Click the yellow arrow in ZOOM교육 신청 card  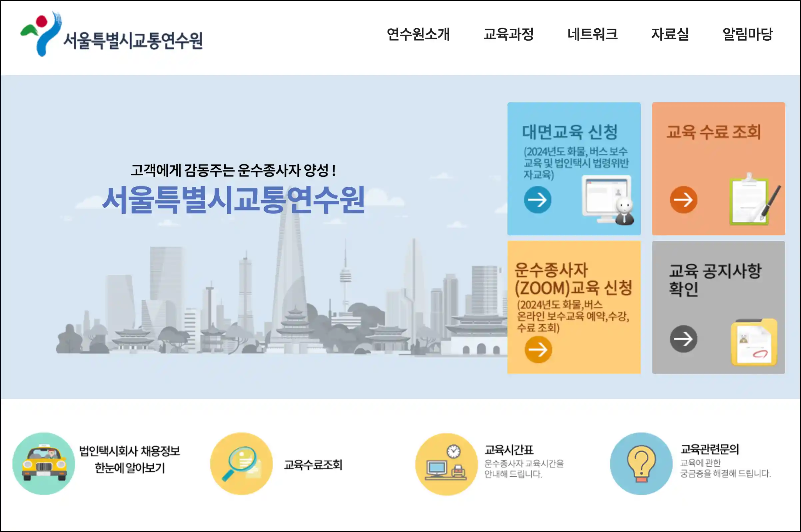pos(538,350)
